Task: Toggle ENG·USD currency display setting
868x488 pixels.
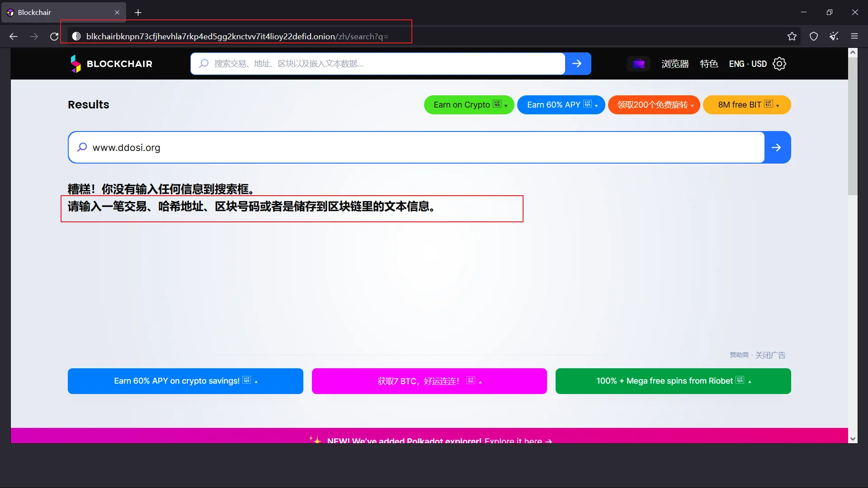Action: 746,64
